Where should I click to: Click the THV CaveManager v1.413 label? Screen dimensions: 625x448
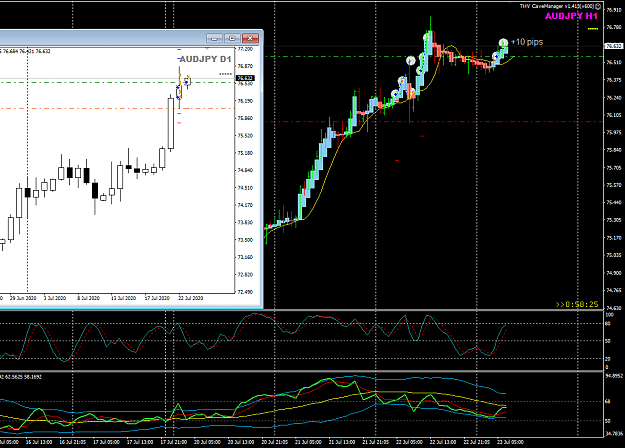pos(556,6)
